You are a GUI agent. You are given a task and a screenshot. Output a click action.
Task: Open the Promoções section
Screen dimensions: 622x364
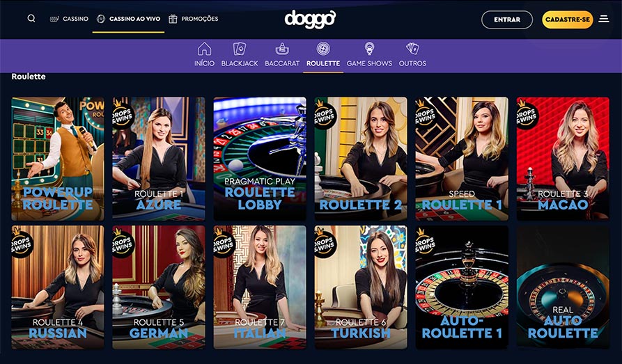(x=193, y=19)
